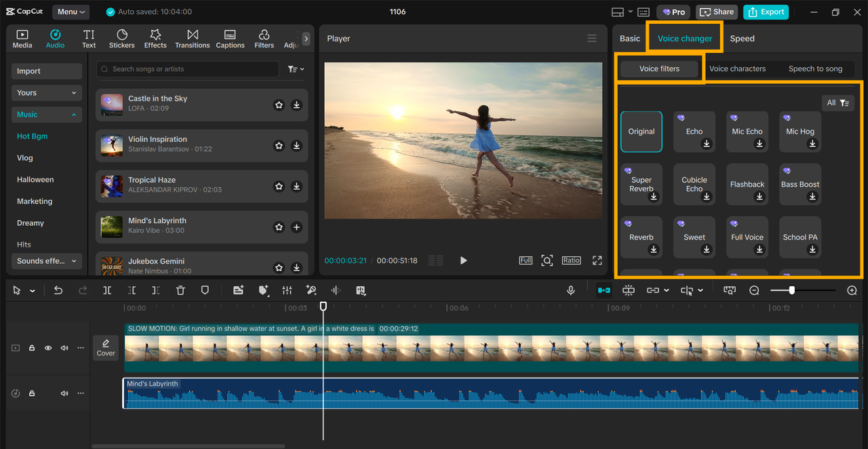This screenshot has width=868, height=449.
Task: Switch to the Speed tab
Action: click(x=742, y=39)
